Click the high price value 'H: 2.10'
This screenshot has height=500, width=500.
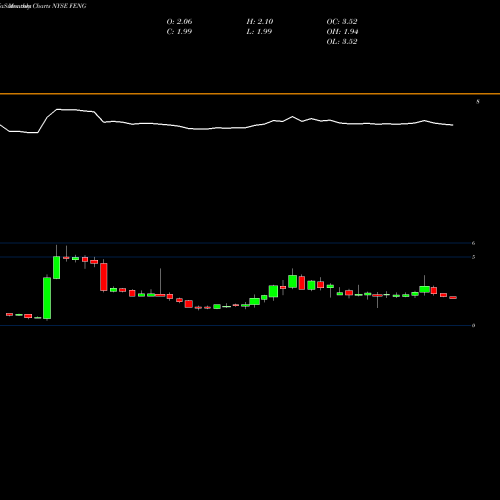pyautogui.click(x=260, y=21)
